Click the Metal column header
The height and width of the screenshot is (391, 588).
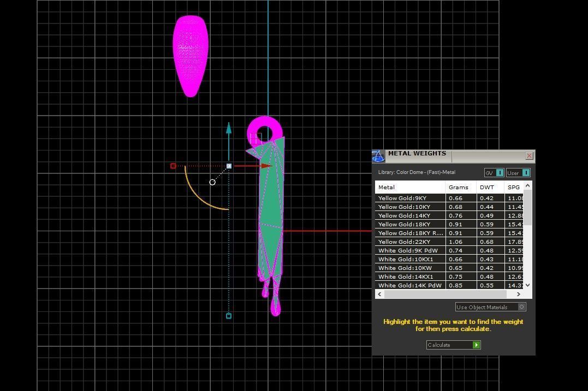click(410, 187)
